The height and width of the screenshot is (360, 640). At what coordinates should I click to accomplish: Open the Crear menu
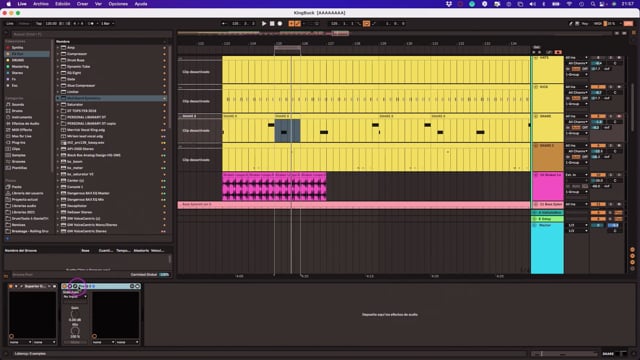(82, 4)
